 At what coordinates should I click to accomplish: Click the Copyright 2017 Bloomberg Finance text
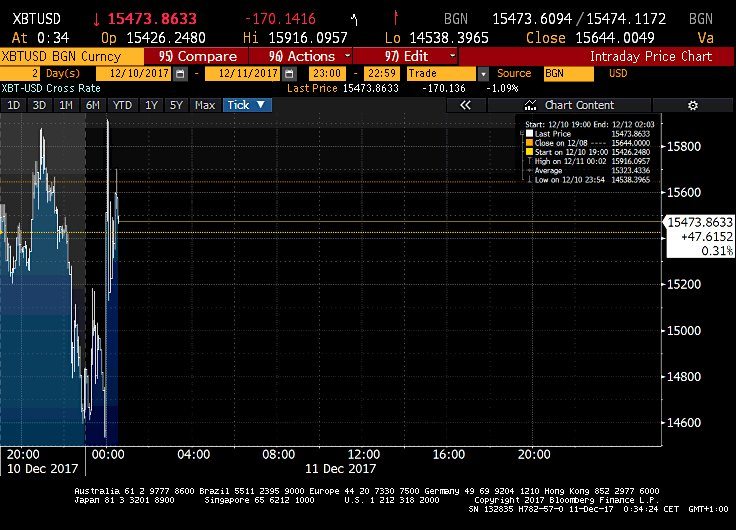(x=567, y=500)
